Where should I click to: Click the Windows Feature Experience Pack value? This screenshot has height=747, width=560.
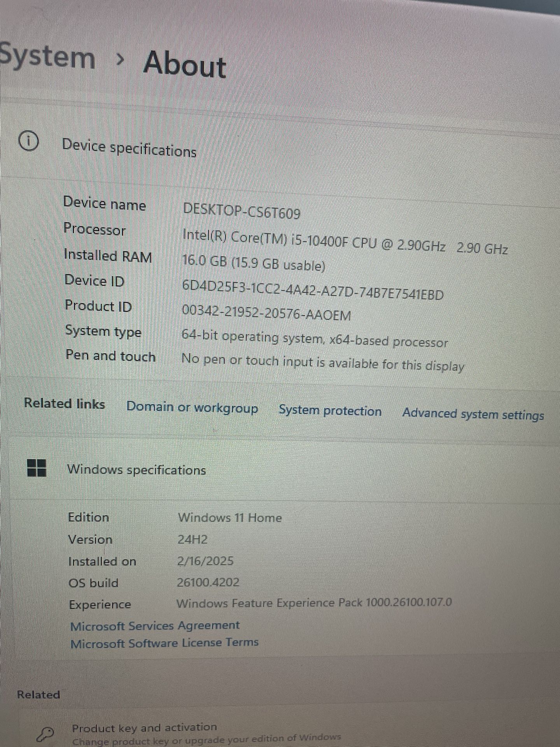click(314, 603)
